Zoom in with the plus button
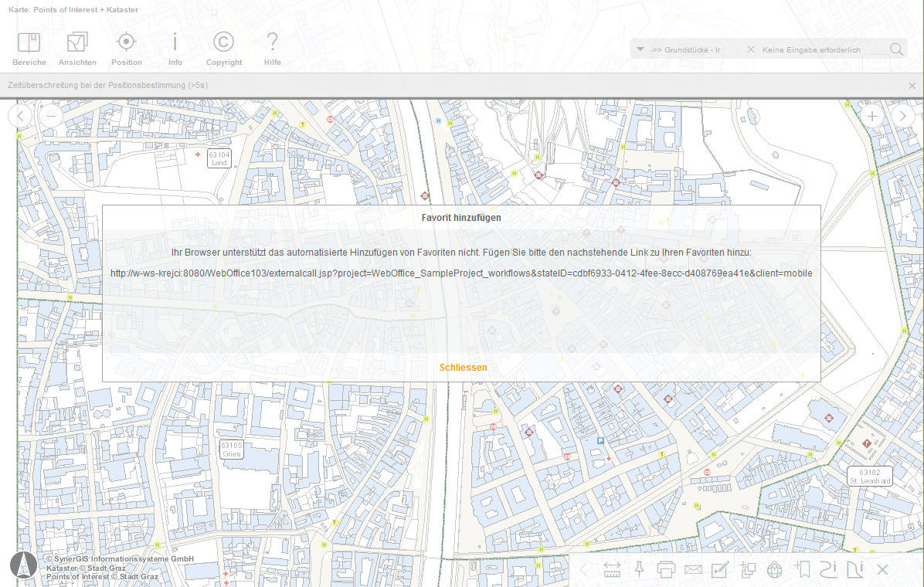This screenshot has height=587, width=924. click(x=872, y=116)
